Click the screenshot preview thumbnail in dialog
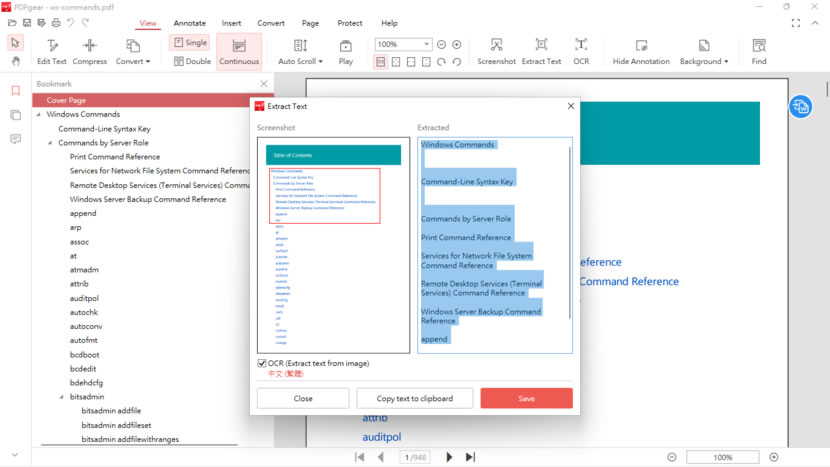This screenshot has width=830, height=467. [333, 245]
